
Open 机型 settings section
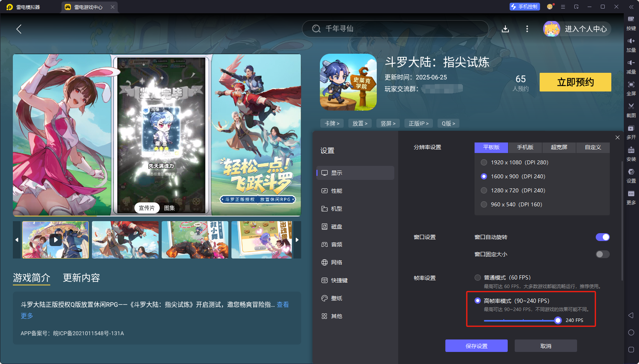tap(355, 209)
